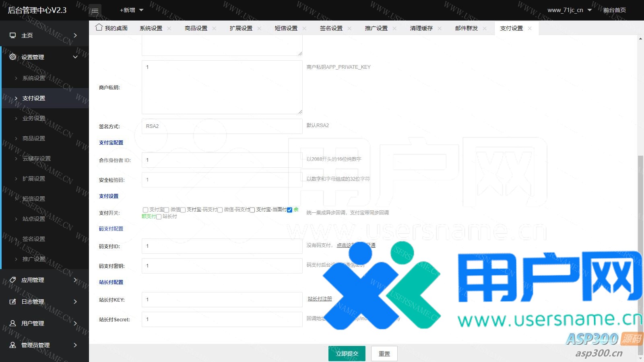
Task: Click the home icon in 我的桌面 tab
Action: (99, 27)
